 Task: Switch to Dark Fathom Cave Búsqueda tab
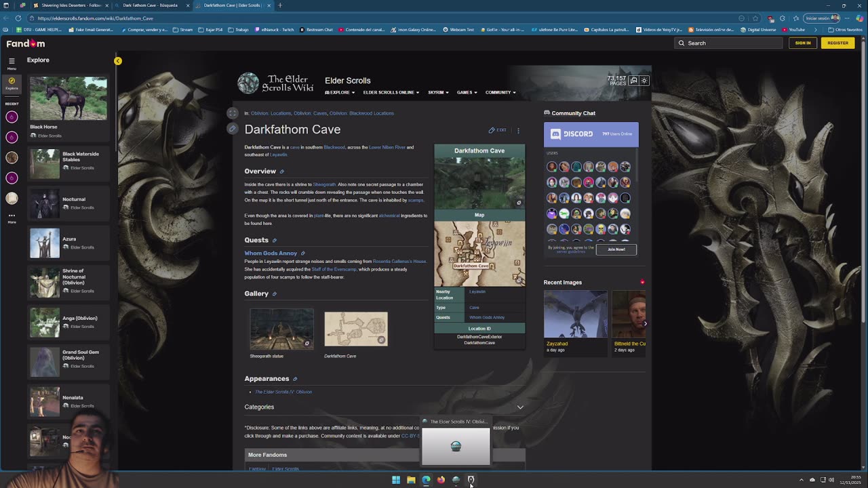click(151, 5)
